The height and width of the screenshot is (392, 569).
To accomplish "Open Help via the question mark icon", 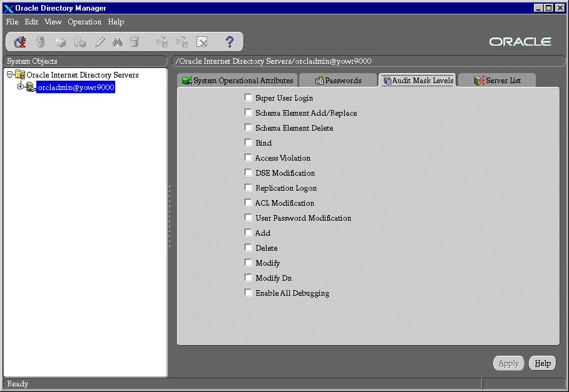I will 230,42.
